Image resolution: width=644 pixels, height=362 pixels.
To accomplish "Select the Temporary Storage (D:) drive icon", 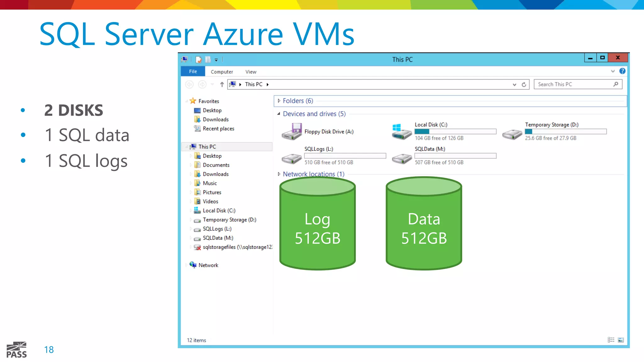I will pos(512,134).
